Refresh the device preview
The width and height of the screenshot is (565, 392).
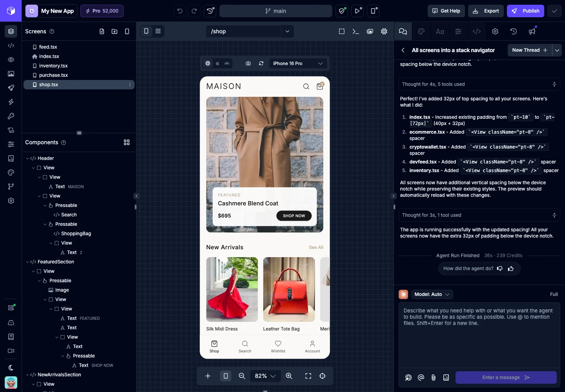[x=261, y=64]
